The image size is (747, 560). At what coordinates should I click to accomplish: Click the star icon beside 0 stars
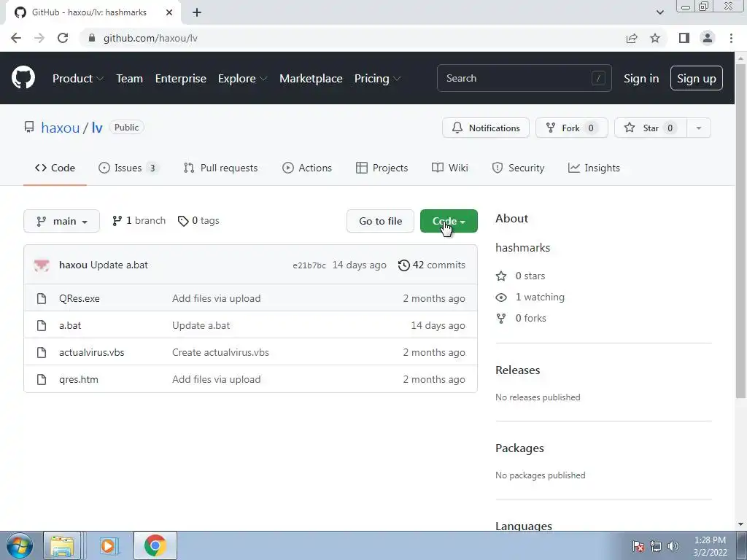501,276
